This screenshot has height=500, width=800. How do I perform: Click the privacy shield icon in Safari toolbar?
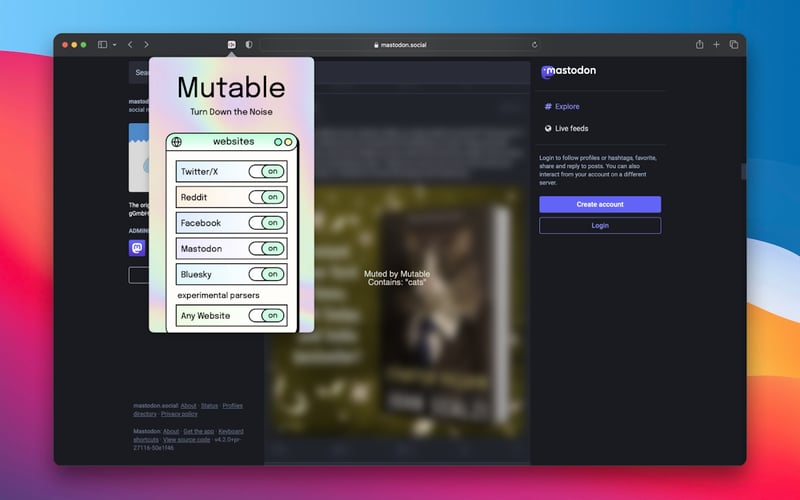tap(249, 45)
